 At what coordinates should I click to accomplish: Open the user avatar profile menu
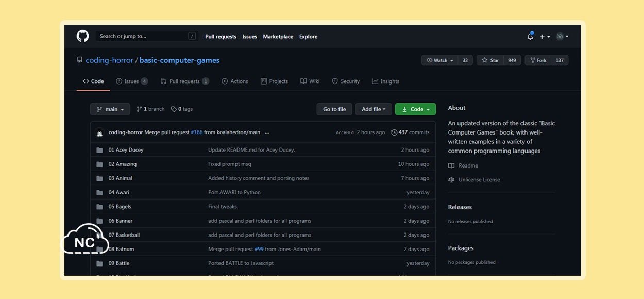tap(562, 37)
